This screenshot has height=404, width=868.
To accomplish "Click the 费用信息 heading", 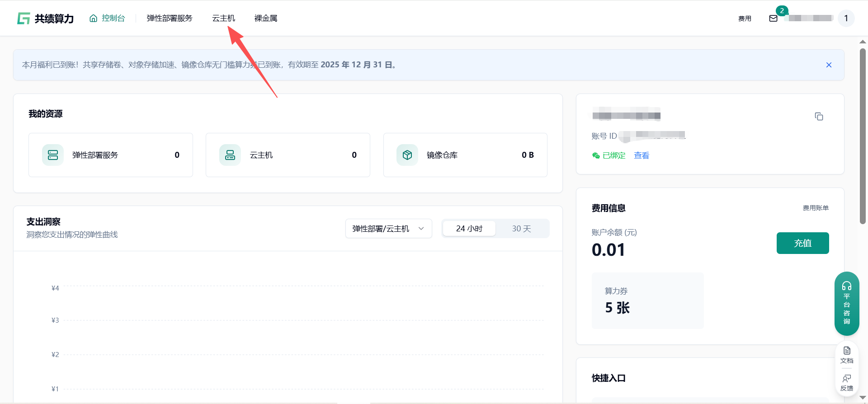I will pos(609,208).
